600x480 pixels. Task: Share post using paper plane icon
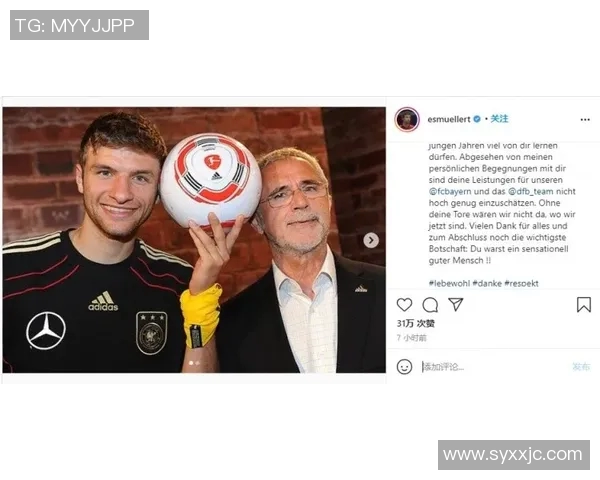pos(456,304)
